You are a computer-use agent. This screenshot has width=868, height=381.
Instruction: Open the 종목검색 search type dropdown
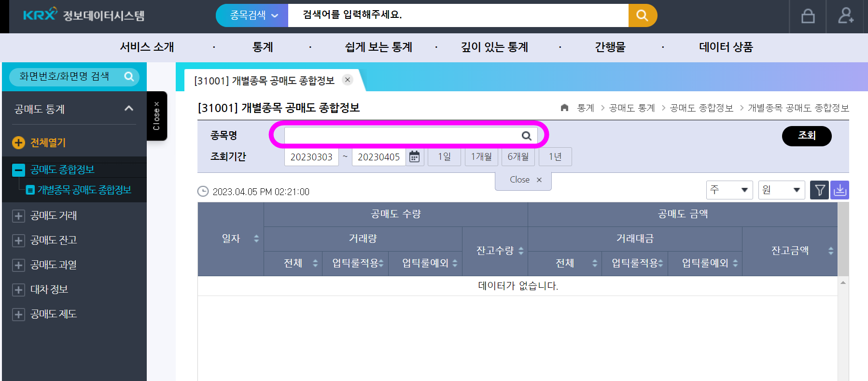[252, 15]
